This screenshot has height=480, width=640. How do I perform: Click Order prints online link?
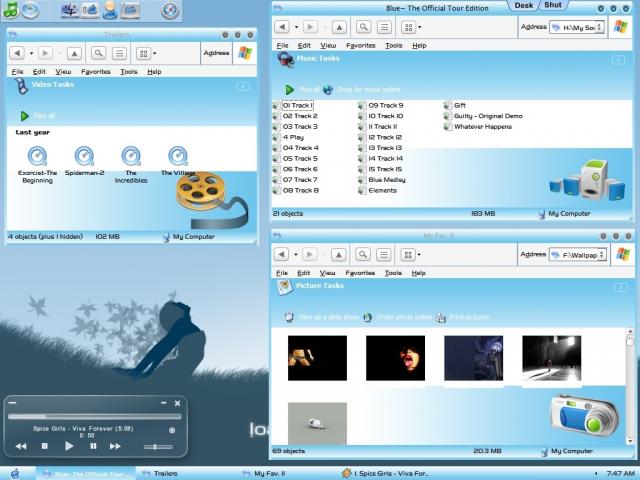[x=398, y=317]
